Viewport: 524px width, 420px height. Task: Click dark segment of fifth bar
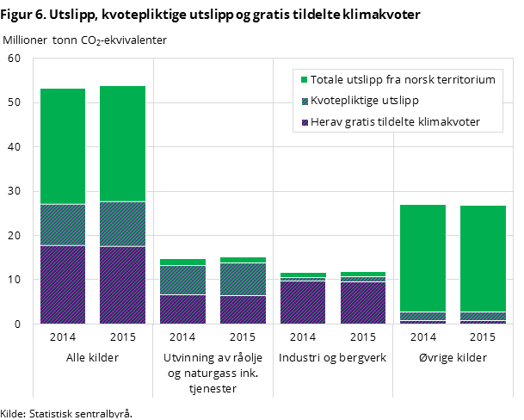(303, 302)
